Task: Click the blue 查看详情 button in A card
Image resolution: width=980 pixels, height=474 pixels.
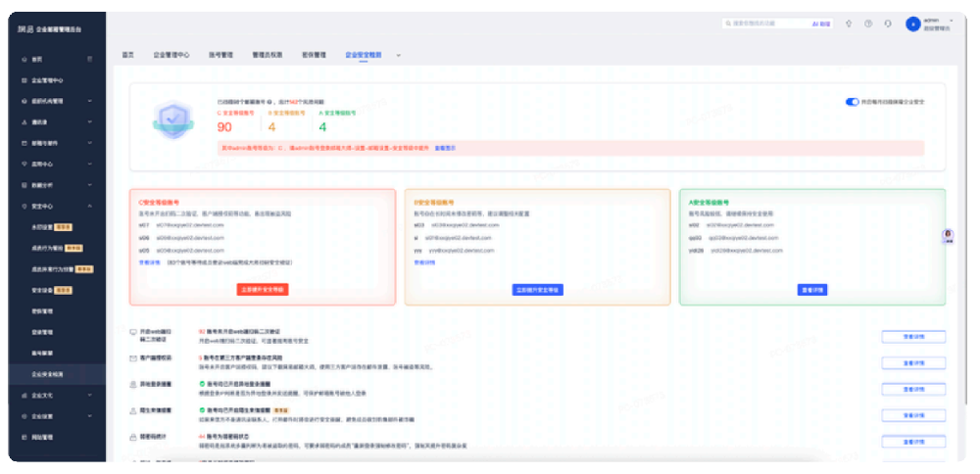Action: (812, 290)
